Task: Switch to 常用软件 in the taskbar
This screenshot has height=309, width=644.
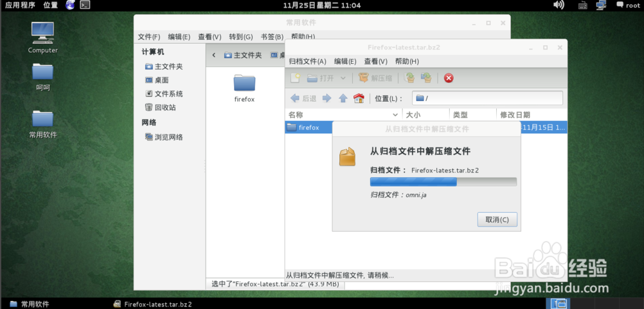Action: (29, 304)
